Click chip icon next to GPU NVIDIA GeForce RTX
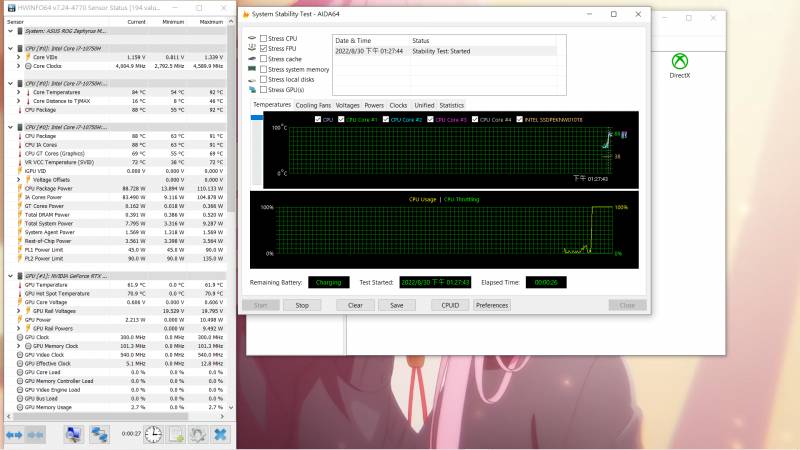 click(x=20, y=276)
